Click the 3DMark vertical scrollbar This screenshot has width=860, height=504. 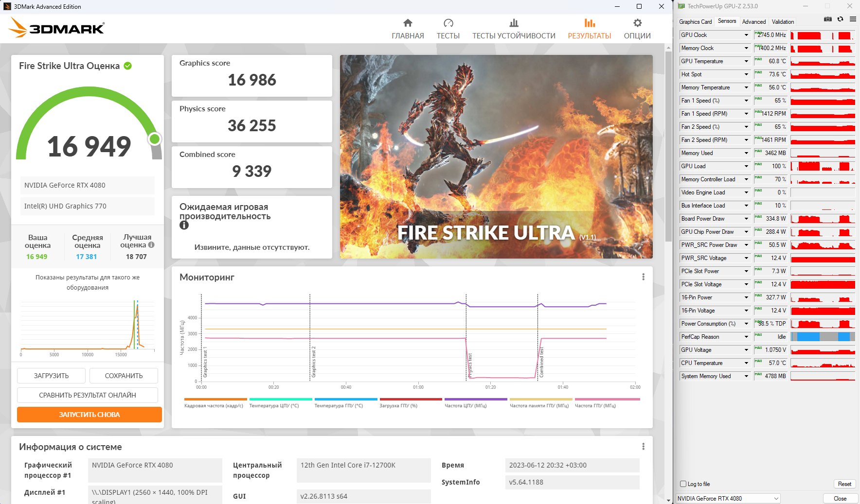point(668,146)
